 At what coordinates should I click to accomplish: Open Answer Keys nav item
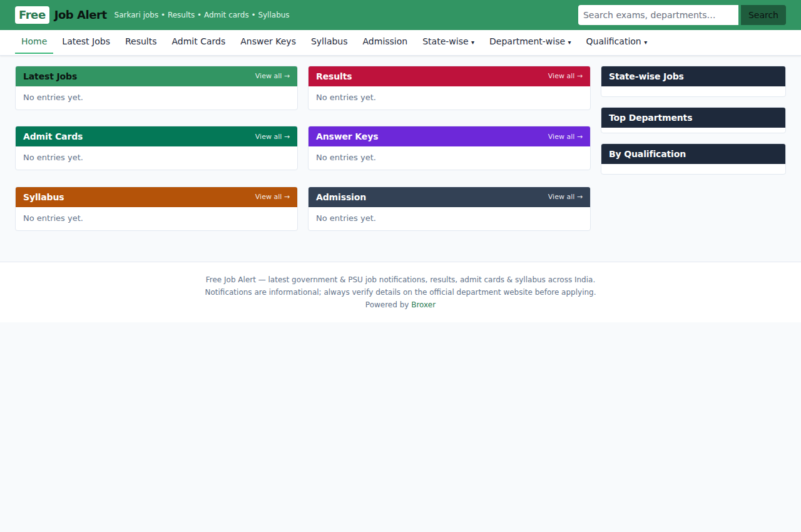pos(268,41)
